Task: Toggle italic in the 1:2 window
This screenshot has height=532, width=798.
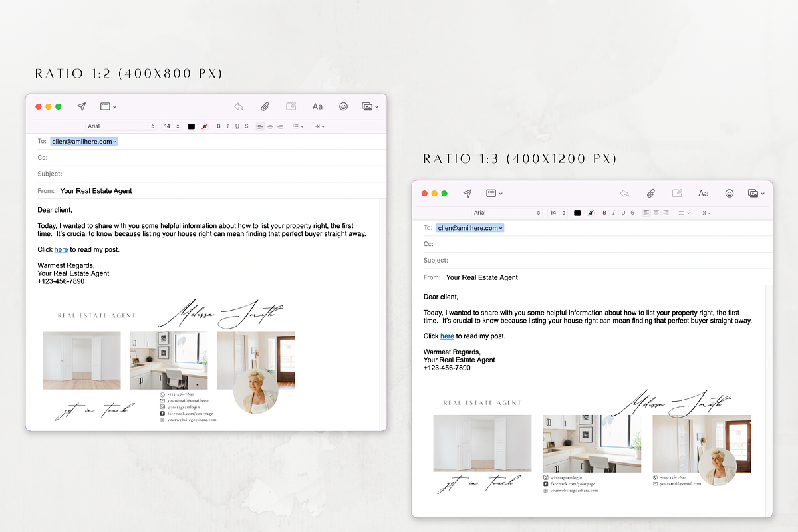Action: coord(227,126)
